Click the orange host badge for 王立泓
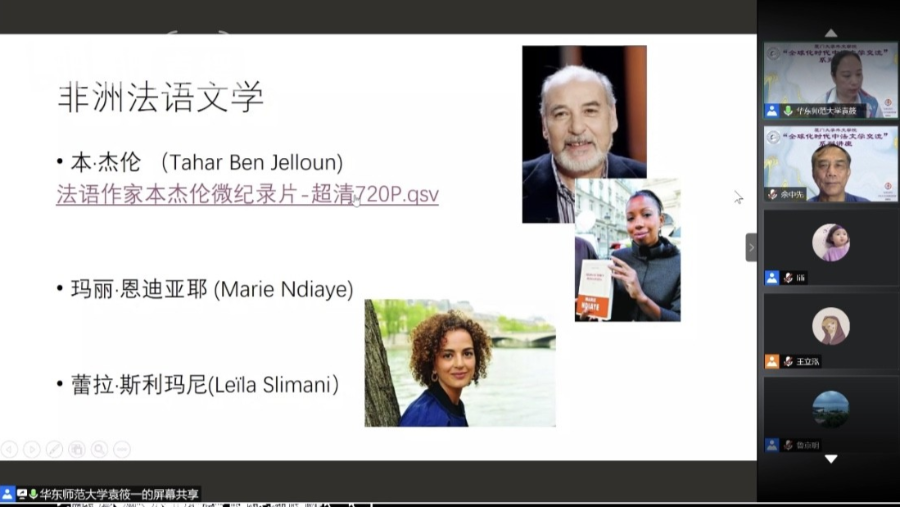This screenshot has height=507, width=900. 772,361
